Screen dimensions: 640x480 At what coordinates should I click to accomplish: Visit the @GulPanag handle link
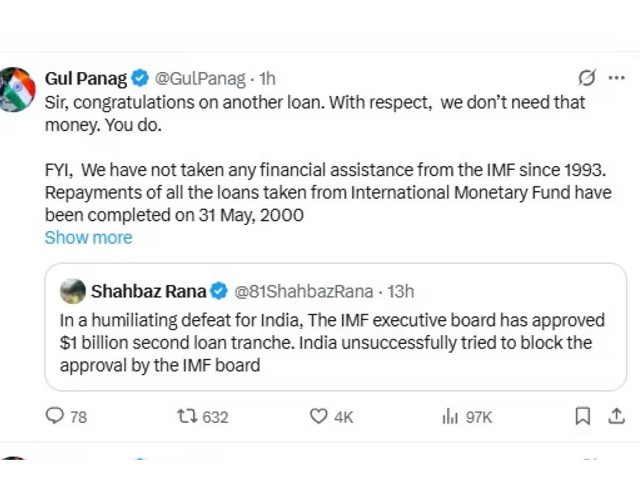click(x=200, y=78)
